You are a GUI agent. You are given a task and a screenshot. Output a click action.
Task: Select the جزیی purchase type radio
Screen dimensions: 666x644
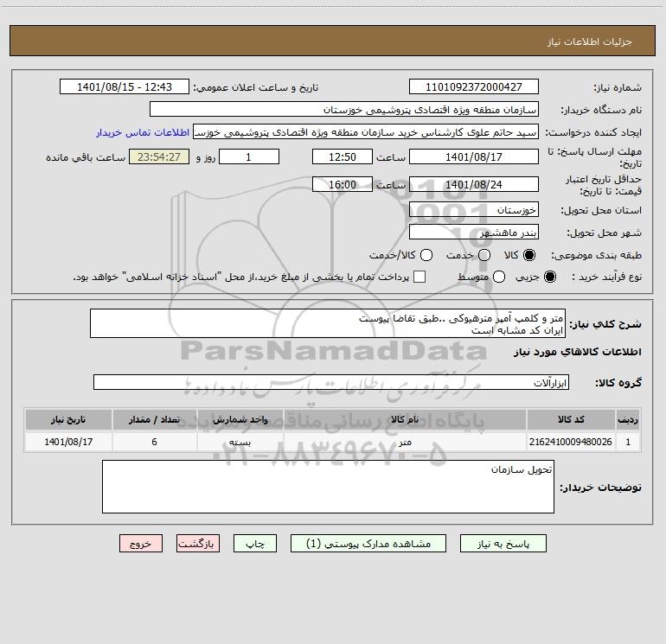[x=549, y=277]
